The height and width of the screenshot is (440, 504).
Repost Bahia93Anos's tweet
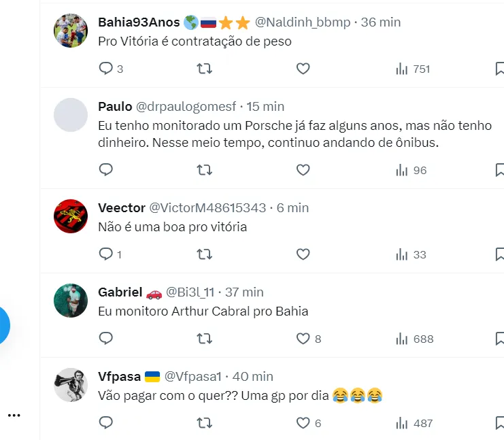click(204, 69)
